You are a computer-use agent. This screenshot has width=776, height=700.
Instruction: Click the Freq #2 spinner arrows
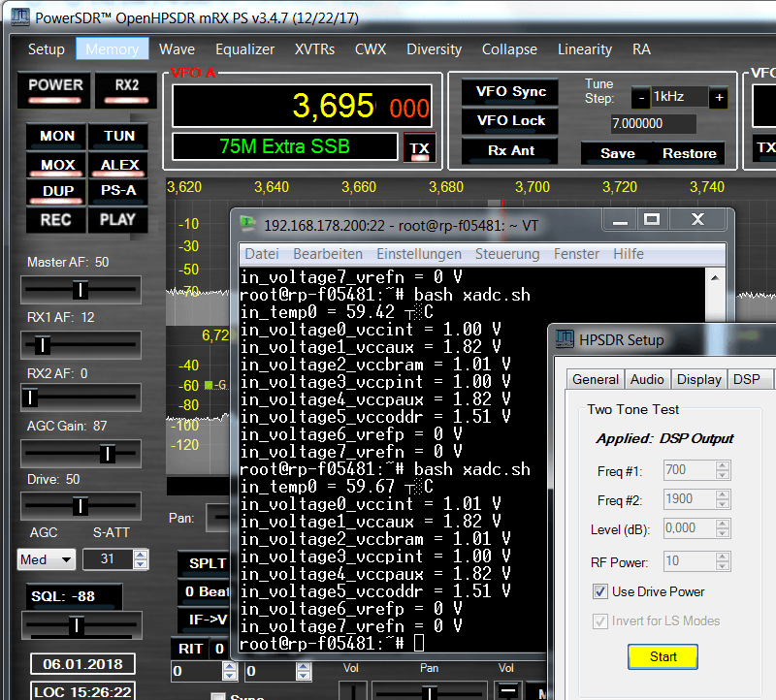click(723, 499)
